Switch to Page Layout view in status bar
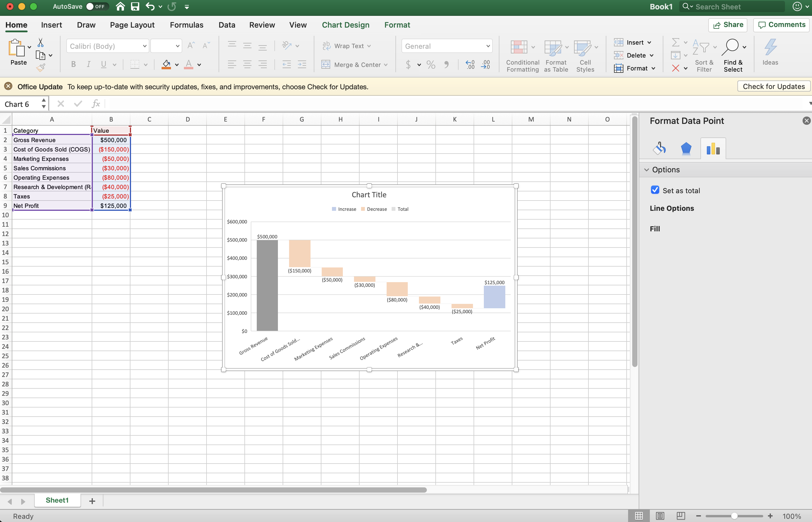812x522 pixels. click(x=660, y=516)
